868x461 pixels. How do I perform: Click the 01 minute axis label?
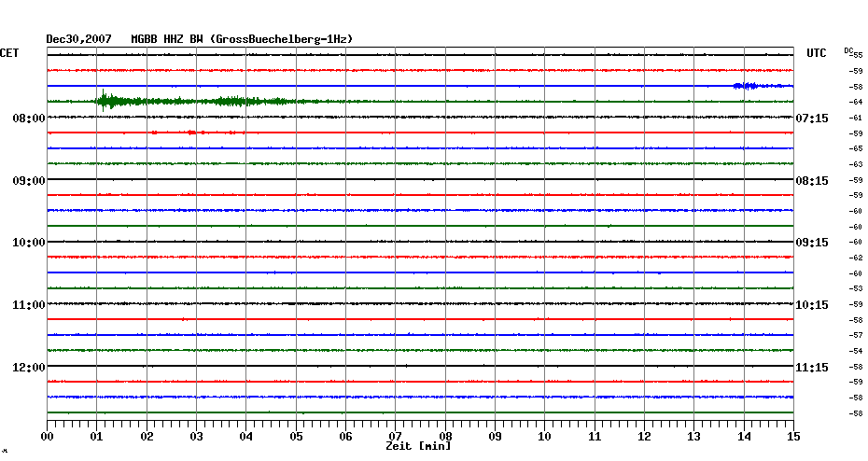click(97, 437)
